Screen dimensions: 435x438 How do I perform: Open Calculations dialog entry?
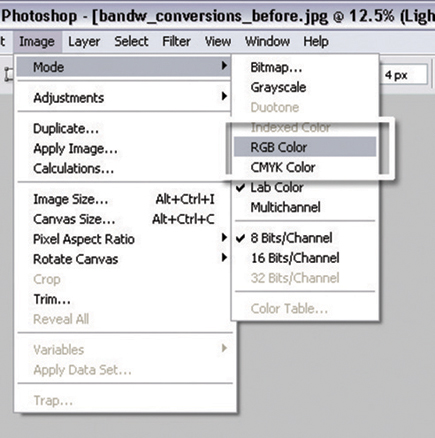coord(123,169)
